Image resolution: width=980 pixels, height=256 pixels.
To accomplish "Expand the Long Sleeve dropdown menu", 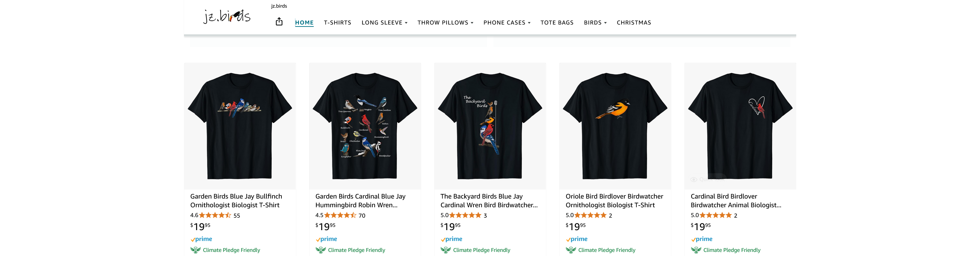I will point(384,23).
